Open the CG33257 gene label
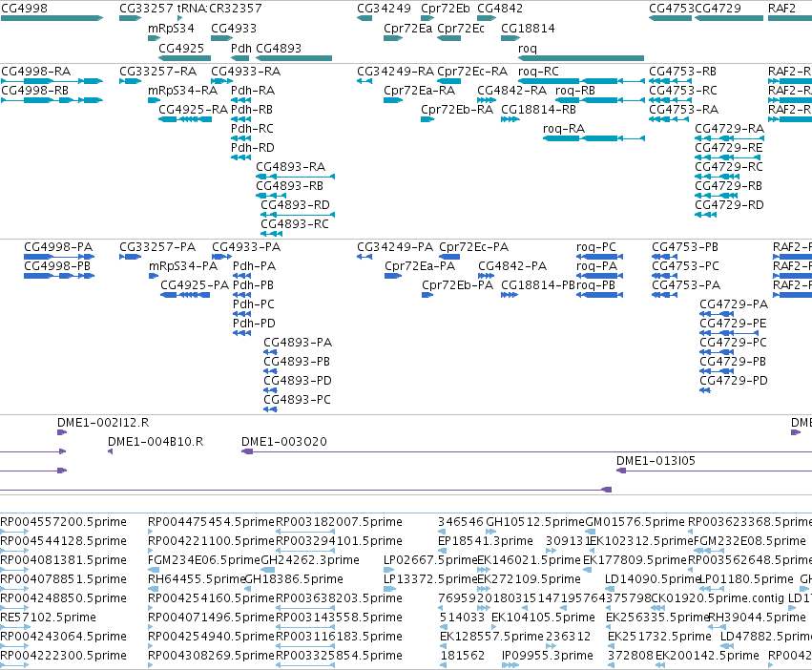 [x=146, y=9]
